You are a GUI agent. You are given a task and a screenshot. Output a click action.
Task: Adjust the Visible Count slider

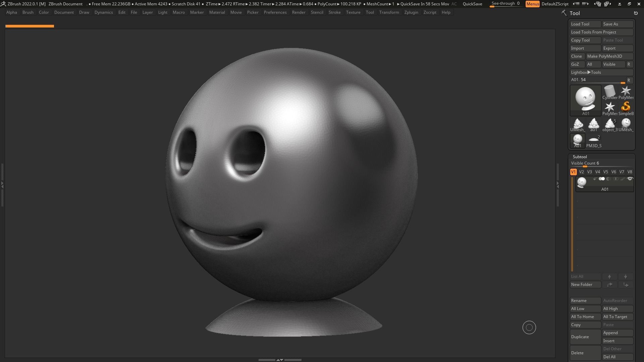click(x=601, y=164)
